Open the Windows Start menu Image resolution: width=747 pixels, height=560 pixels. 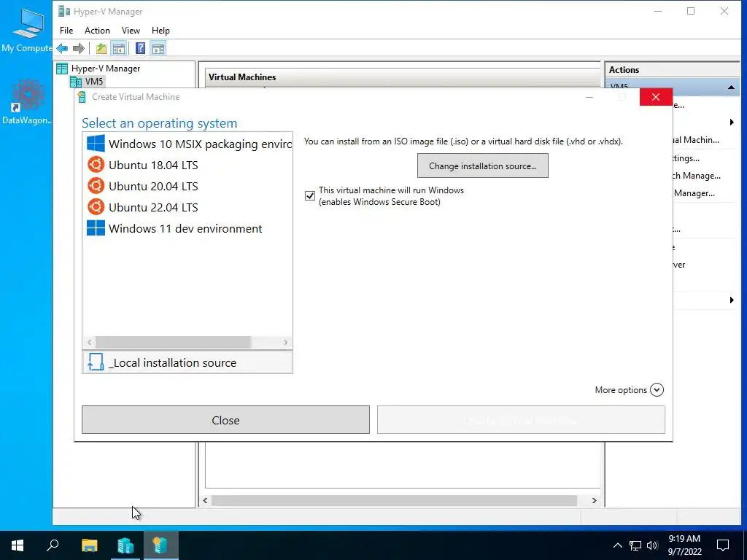point(18,545)
